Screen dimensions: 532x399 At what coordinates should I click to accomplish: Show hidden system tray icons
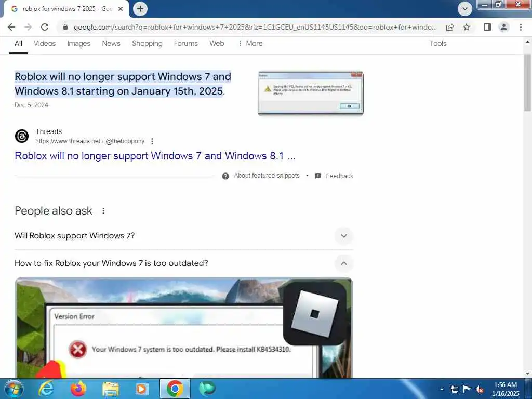coord(442,389)
